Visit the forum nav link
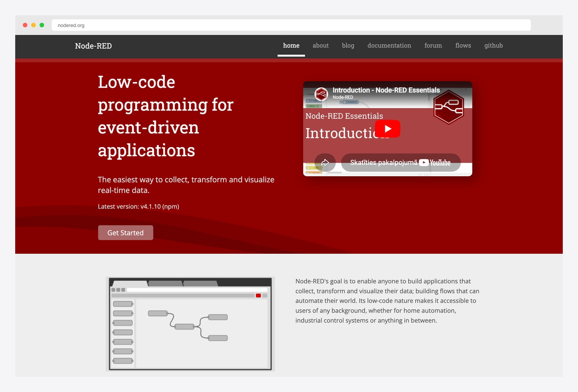 [433, 46]
